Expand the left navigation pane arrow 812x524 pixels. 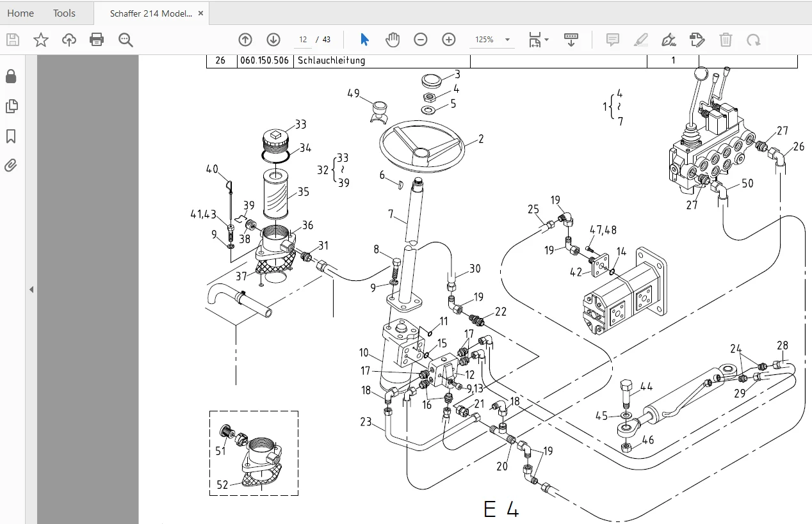tap(31, 290)
